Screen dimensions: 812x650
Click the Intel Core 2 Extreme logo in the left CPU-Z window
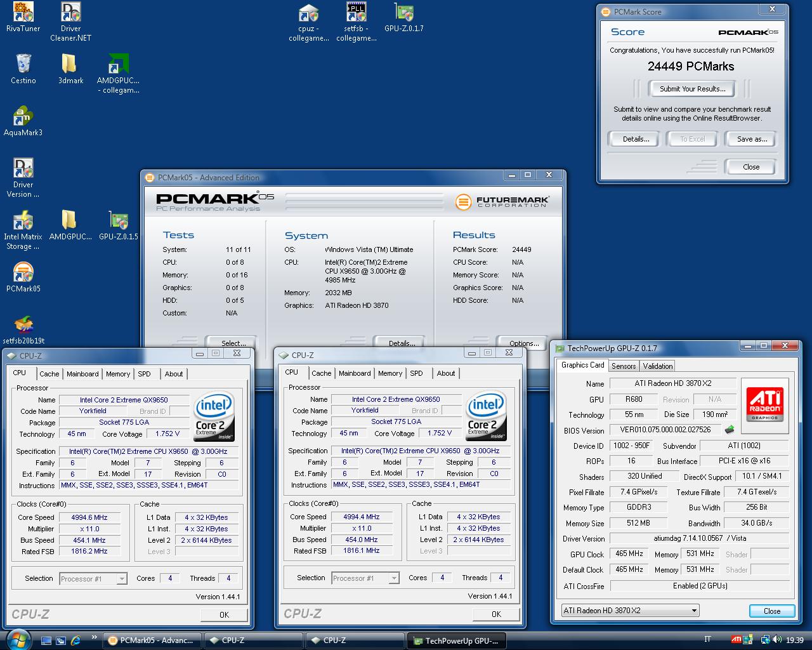(x=214, y=416)
